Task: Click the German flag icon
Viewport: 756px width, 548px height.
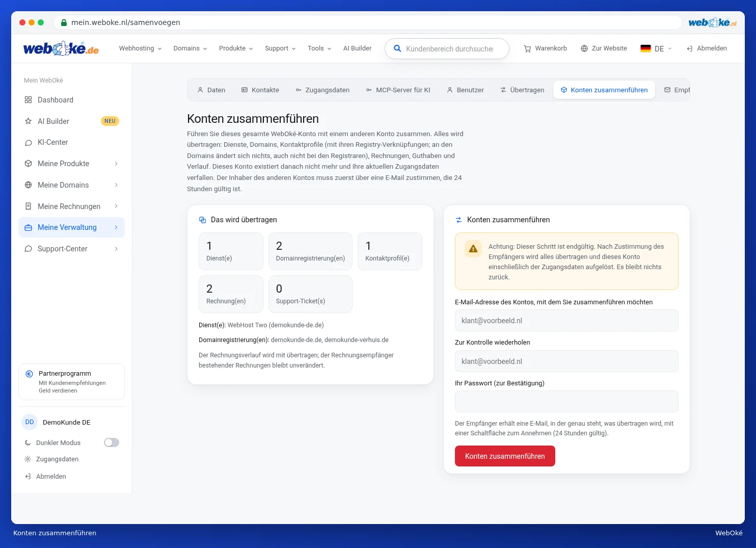Action: 645,48
